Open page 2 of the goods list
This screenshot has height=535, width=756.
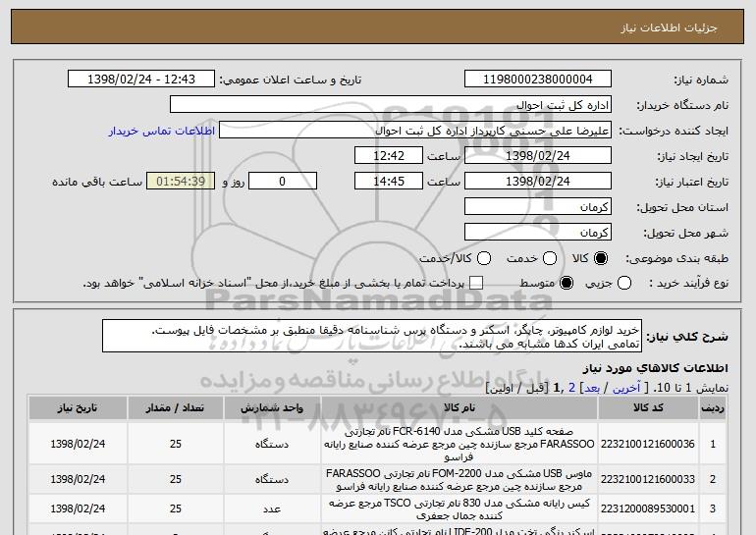pos(571,388)
